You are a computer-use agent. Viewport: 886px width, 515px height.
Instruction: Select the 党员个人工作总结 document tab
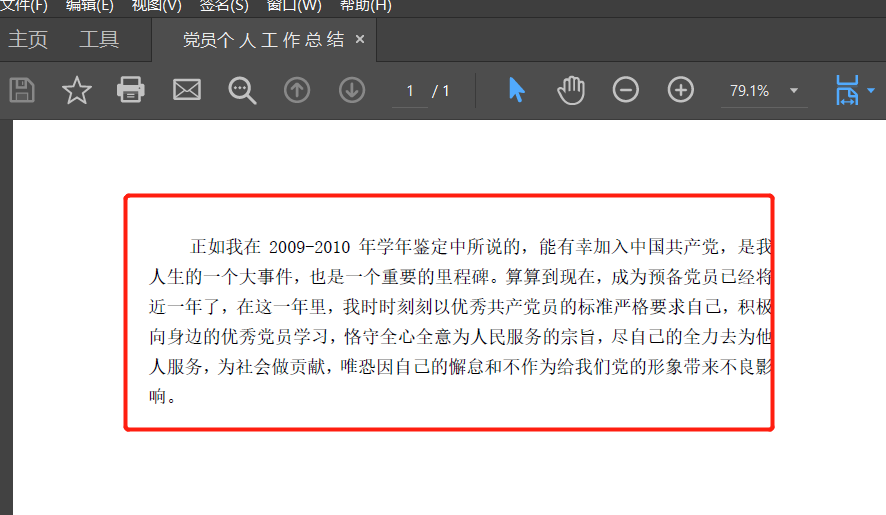(263, 40)
